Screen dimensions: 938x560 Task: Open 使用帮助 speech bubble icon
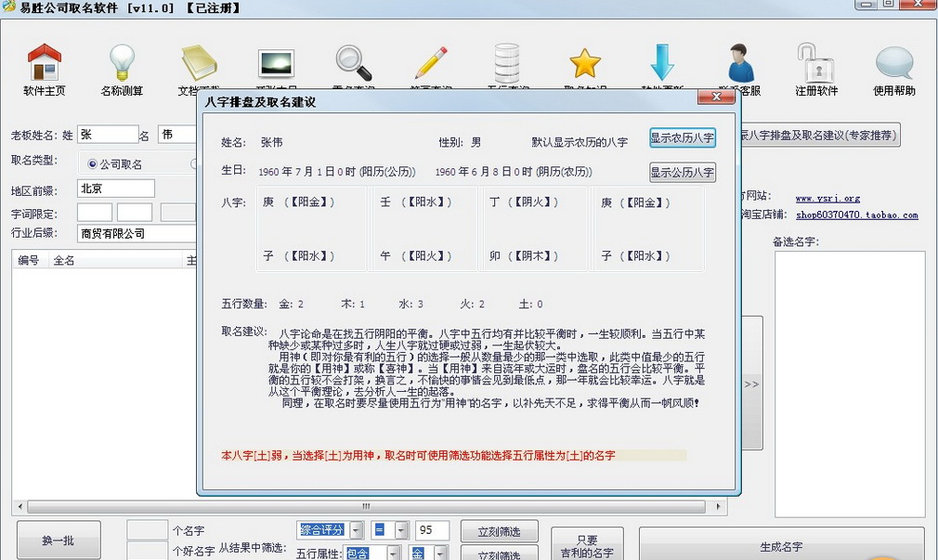[x=893, y=63]
